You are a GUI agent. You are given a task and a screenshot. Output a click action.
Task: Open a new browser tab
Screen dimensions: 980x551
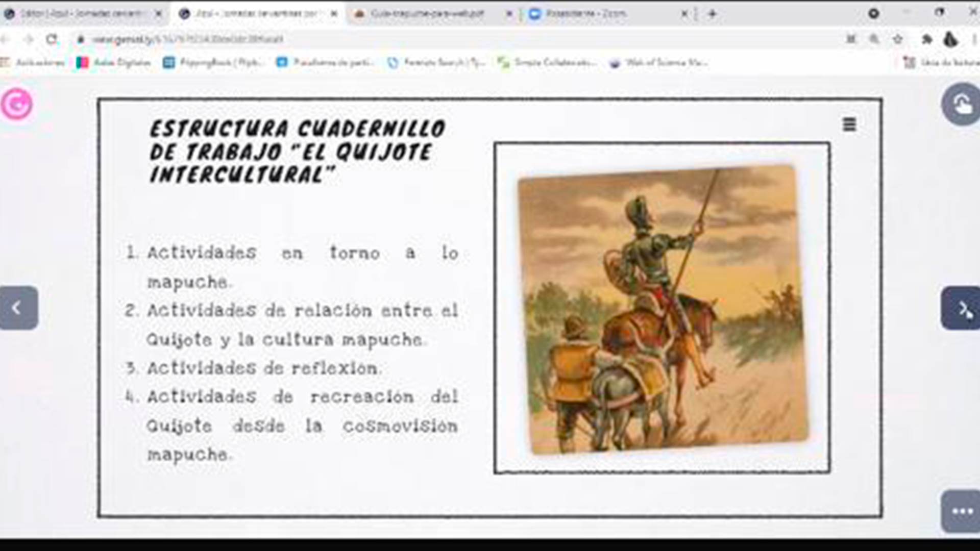pos(713,14)
